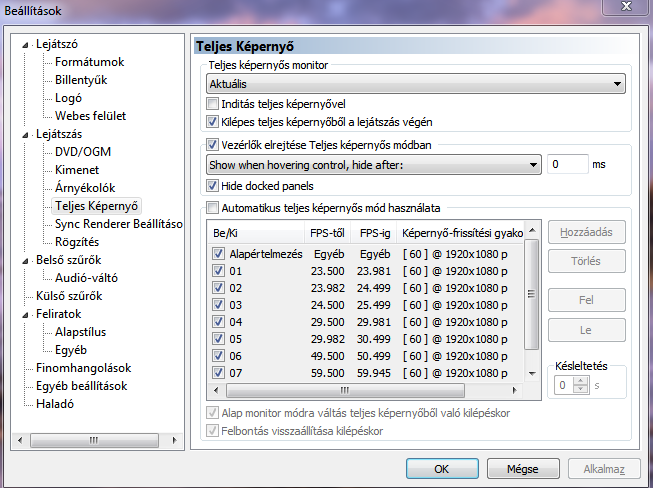Uncheck Hide docked panels
The width and height of the screenshot is (653, 488).
[x=212, y=185]
